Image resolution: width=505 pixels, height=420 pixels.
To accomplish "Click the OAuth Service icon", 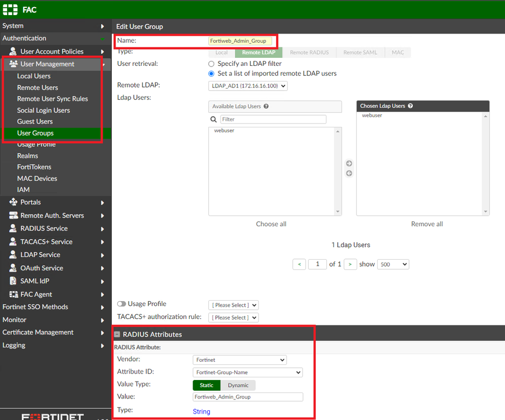I will click(x=13, y=268).
